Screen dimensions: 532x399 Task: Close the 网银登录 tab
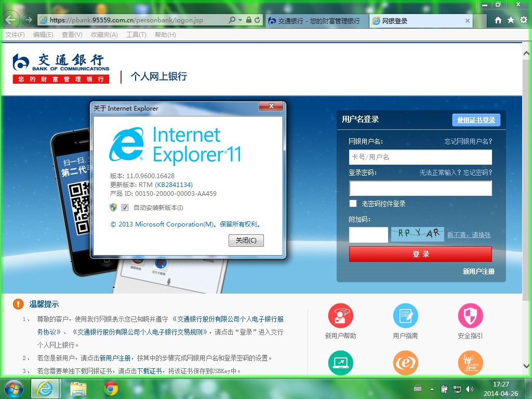(467, 21)
